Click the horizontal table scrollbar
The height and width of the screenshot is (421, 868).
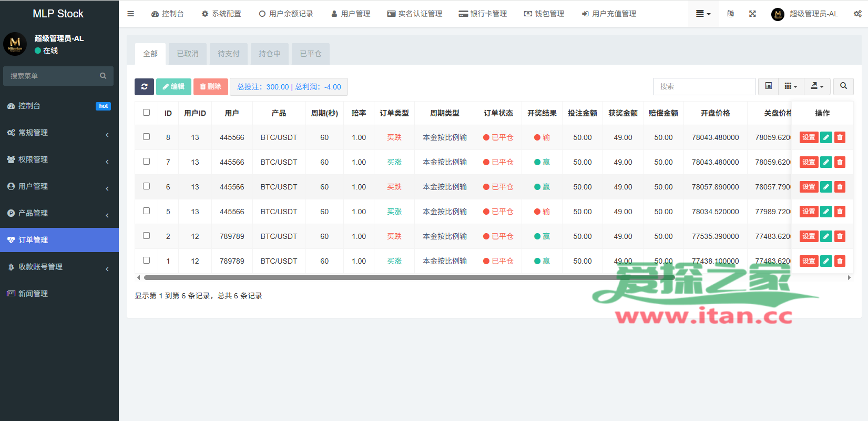(409, 277)
